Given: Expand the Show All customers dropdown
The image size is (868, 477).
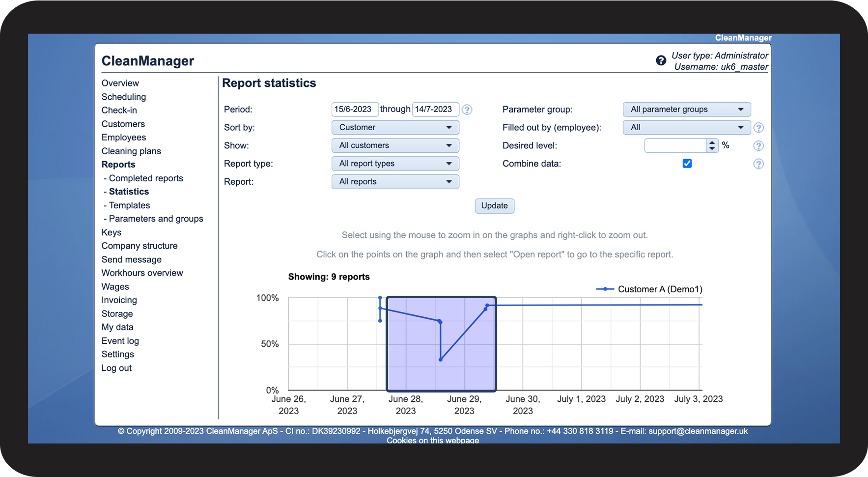Looking at the screenshot, I should click(395, 145).
